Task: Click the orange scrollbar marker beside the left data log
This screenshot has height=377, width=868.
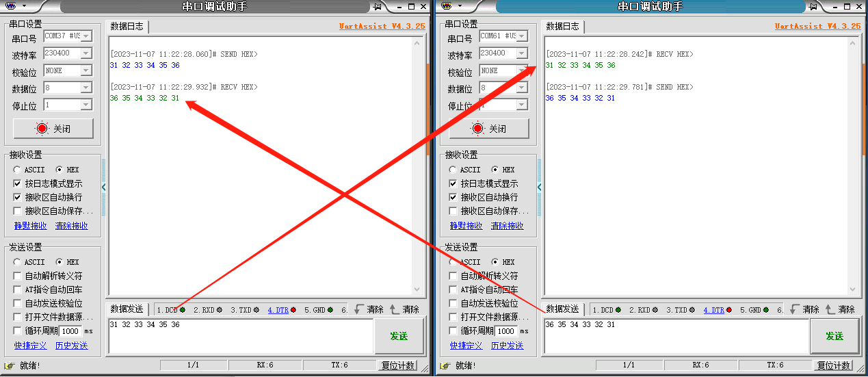Action: pos(428,109)
